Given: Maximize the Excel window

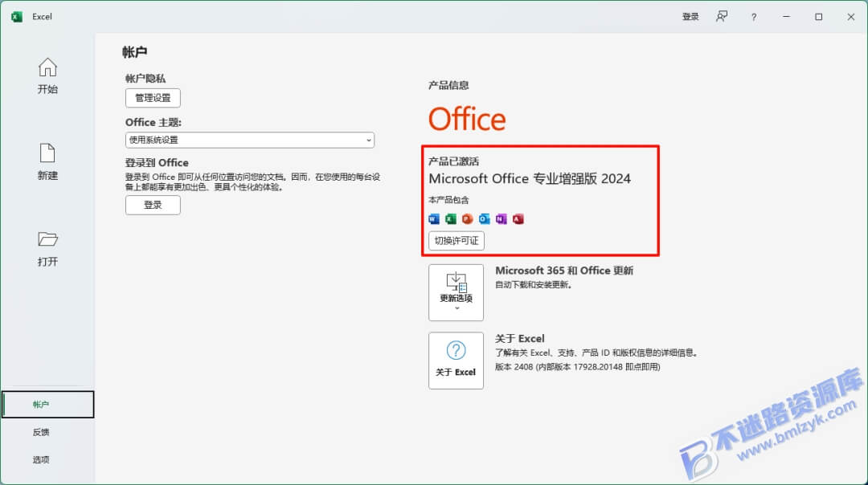Looking at the screenshot, I should point(819,17).
